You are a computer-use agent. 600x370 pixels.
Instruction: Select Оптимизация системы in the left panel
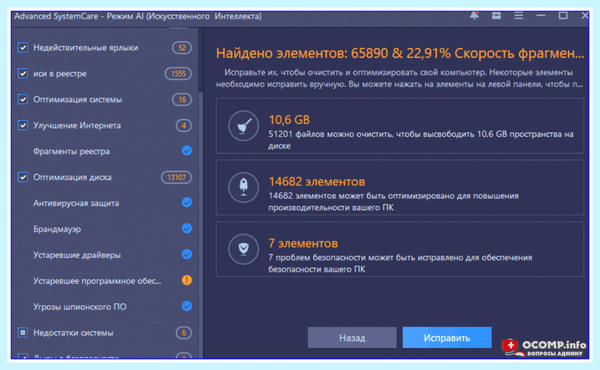[78, 99]
